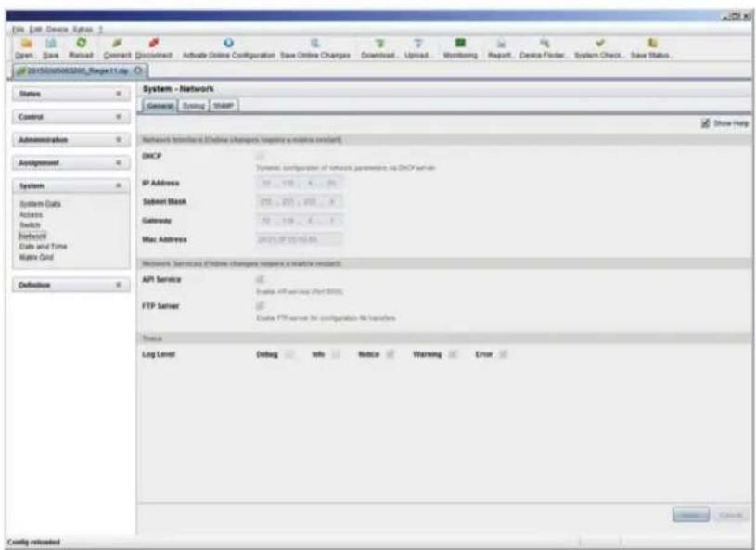The width and height of the screenshot is (756, 550).
Task: Launch the Device Finder icon
Action: coord(544,44)
